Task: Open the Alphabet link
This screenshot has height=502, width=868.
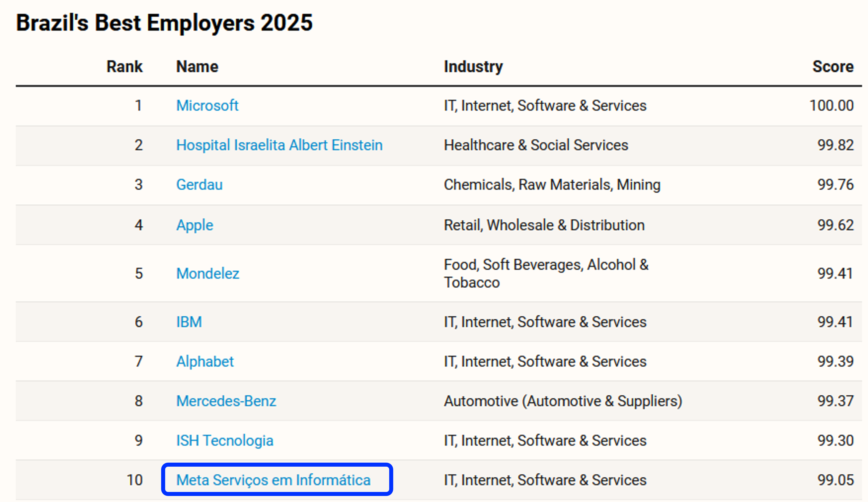Action: coord(205,361)
